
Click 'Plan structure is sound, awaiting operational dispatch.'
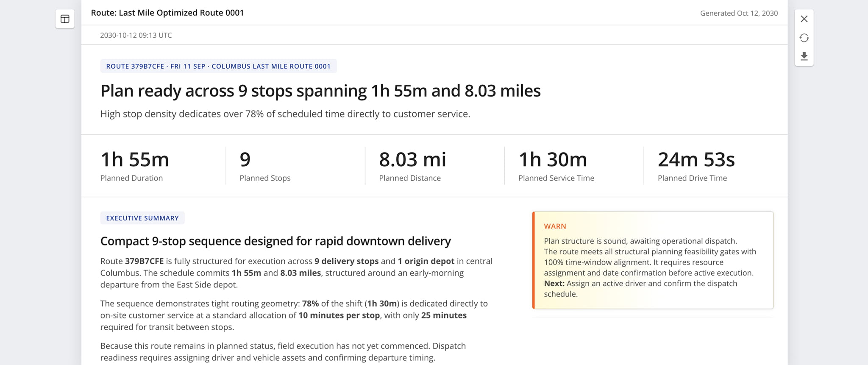(640, 241)
